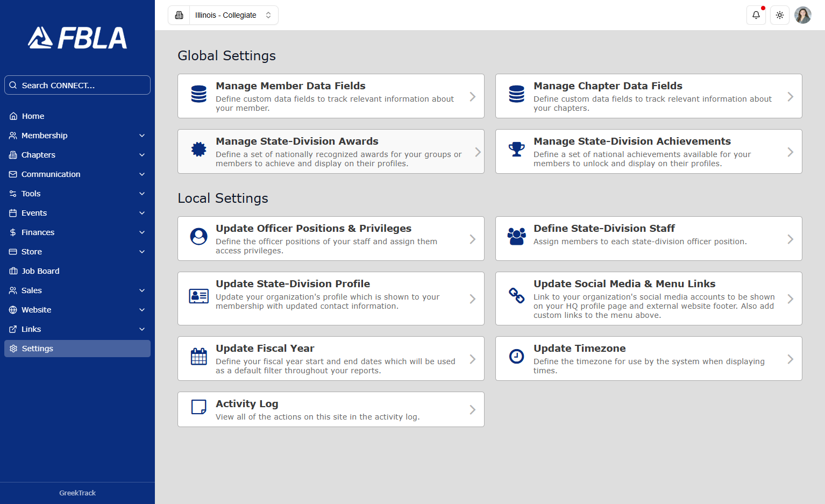The height and width of the screenshot is (504, 825).
Task: Expand the Store sidebar menu
Action: pos(77,252)
